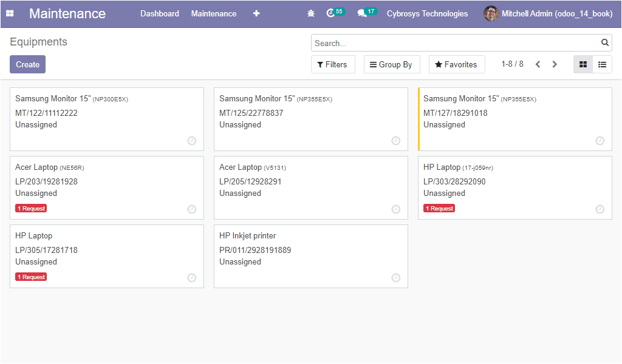Go to previous page of records

538,64
